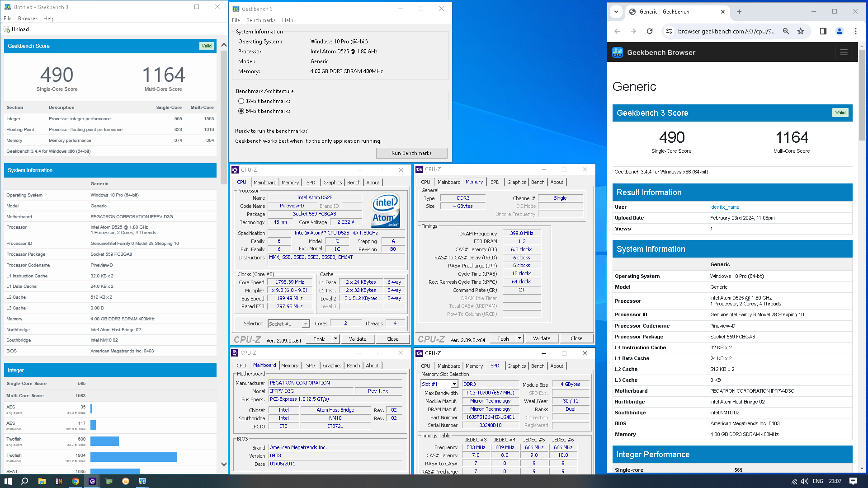Click Geekbench results window vertical scrollbar
The height and width of the screenshot is (488, 868).
point(224,117)
